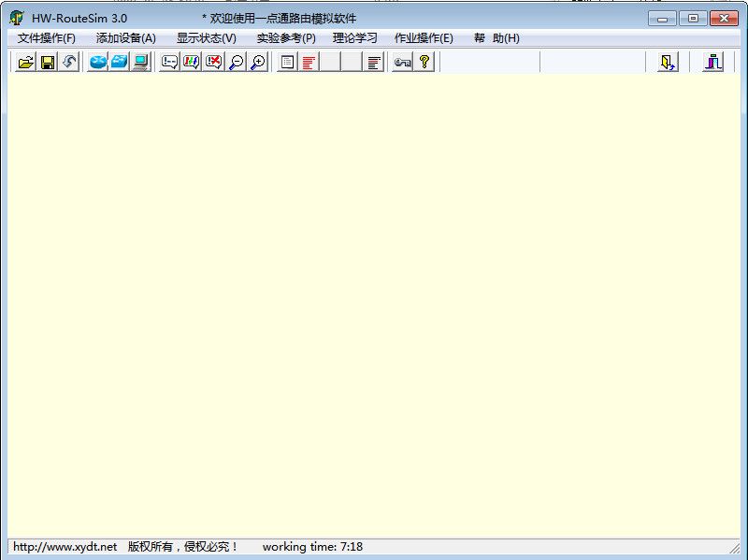The height and width of the screenshot is (560, 748).
Task: Open the 显示状态(V) menu
Action: click(207, 38)
